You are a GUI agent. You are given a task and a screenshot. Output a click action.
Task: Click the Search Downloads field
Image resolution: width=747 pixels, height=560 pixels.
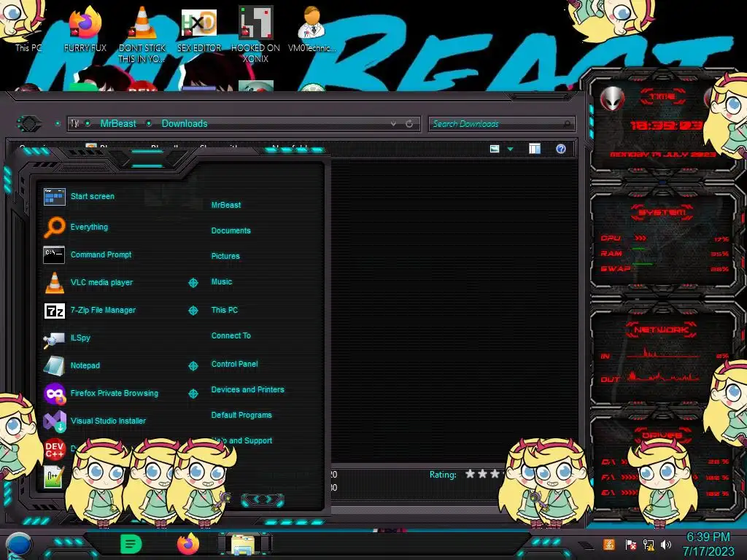coord(501,124)
